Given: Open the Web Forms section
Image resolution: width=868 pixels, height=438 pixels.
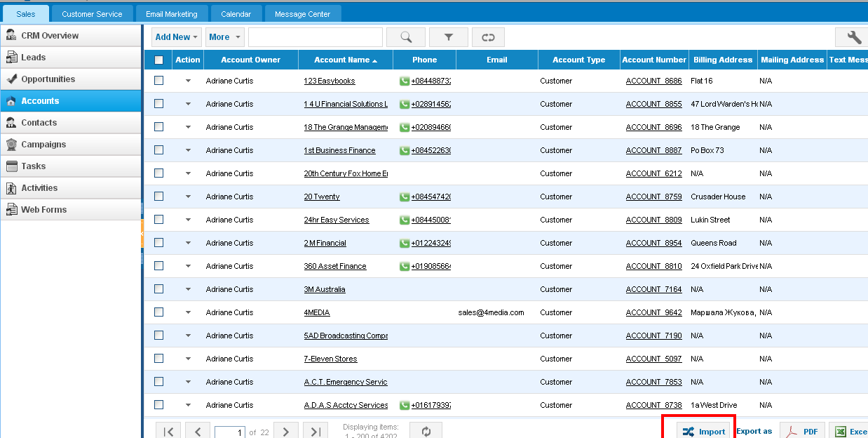Looking at the screenshot, I should (71, 210).
